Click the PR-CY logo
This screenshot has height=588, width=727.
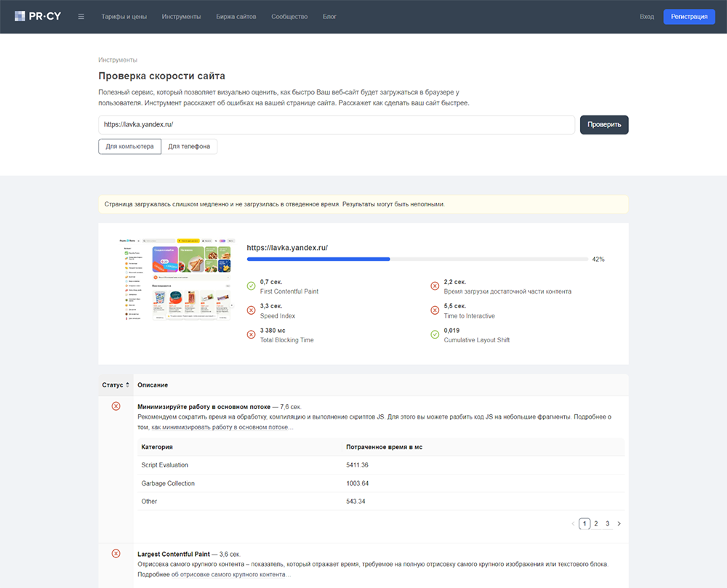click(38, 16)
